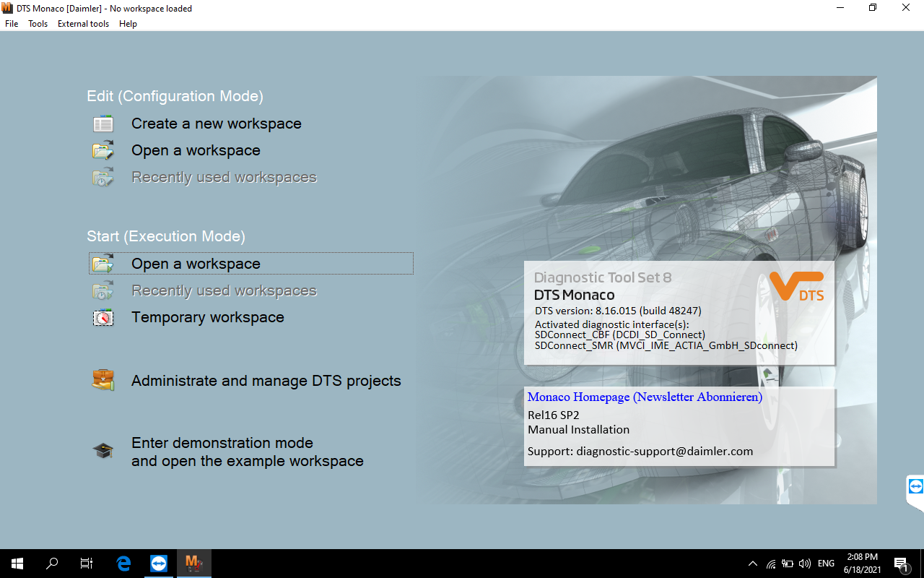Click the Recently used workspaces icon under Edit mode

(x=103, y=178)
